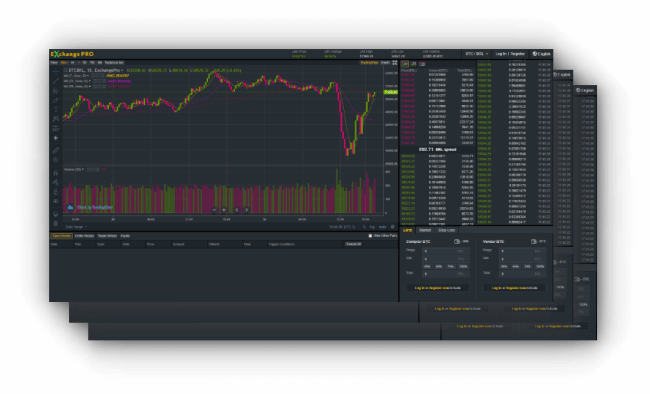Click the Comprar BTC price input field
The height and width of the screenshot is (394, 650).
446,251
